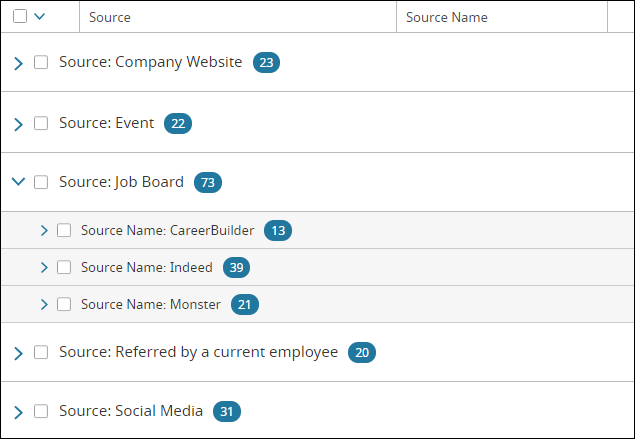Check the Event group checkbox
The height and width of the screenshot is (439, 635).
pyautogui.click(x=41, y=123)
